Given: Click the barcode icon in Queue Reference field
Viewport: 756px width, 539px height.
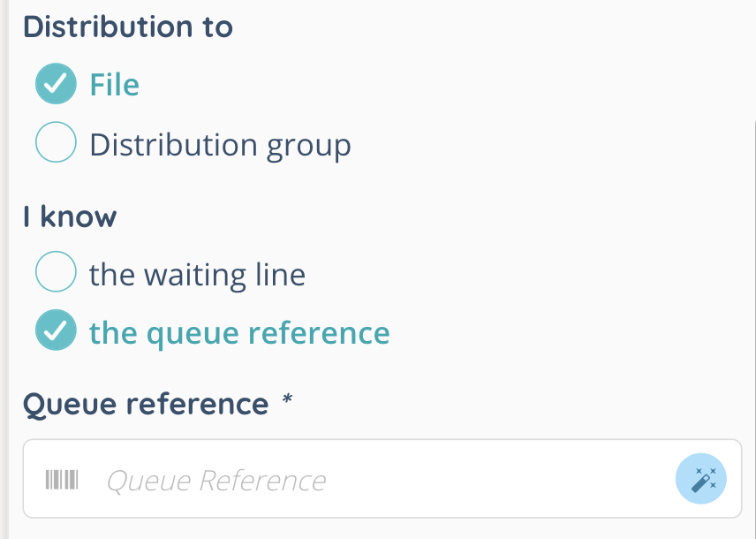Looking at the screenshot, I should pos(62,480).
